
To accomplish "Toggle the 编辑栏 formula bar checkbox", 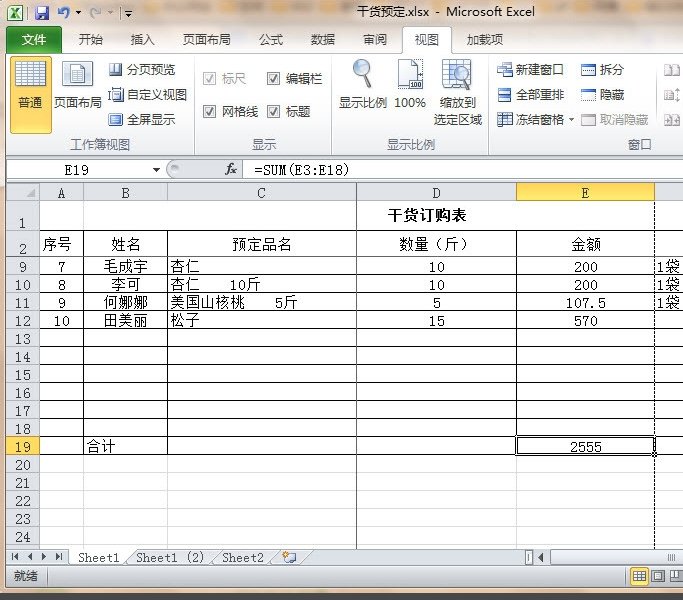I will click(x=273, y=79).
